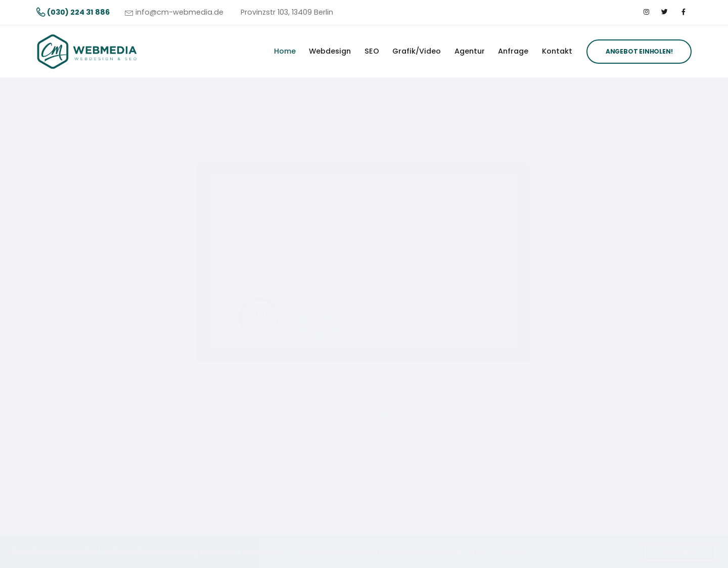Open the Kontakt menu item
This screenshot has height=568, width=728.
point(557,51)
